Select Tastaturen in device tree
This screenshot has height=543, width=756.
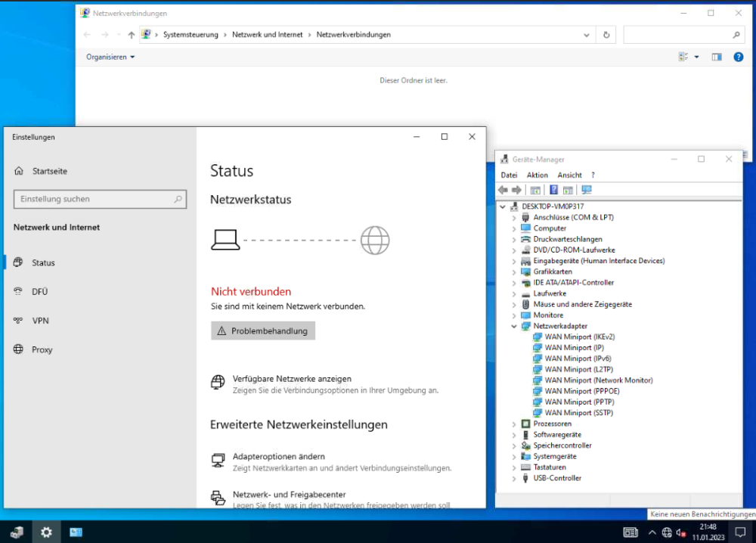(x=550, y=467)
